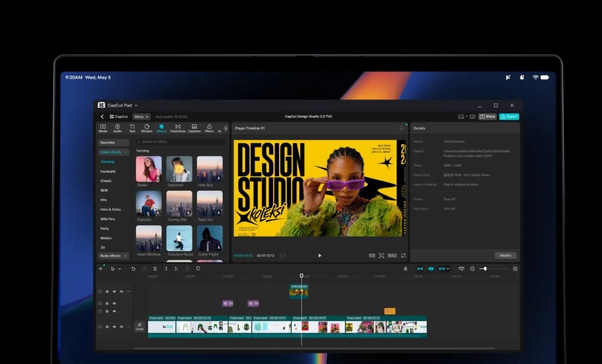Expand more tabs with the arrow

pyautogui.click(x=225, y=128)
